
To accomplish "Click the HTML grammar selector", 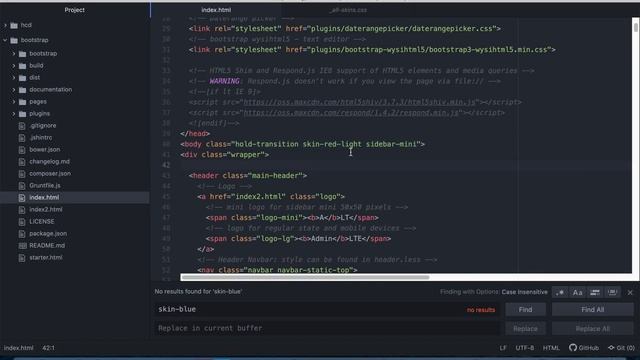I will click(x=551, y=348).
